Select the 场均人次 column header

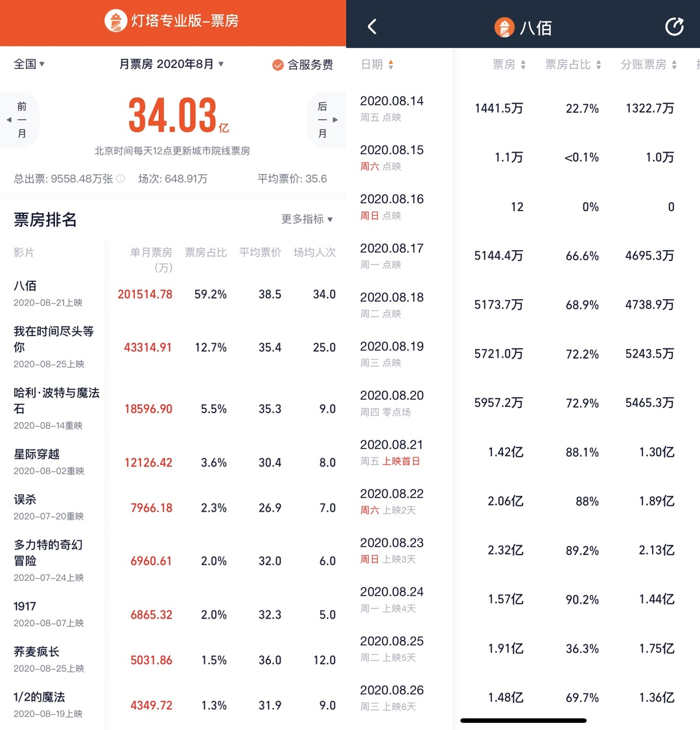314,253
